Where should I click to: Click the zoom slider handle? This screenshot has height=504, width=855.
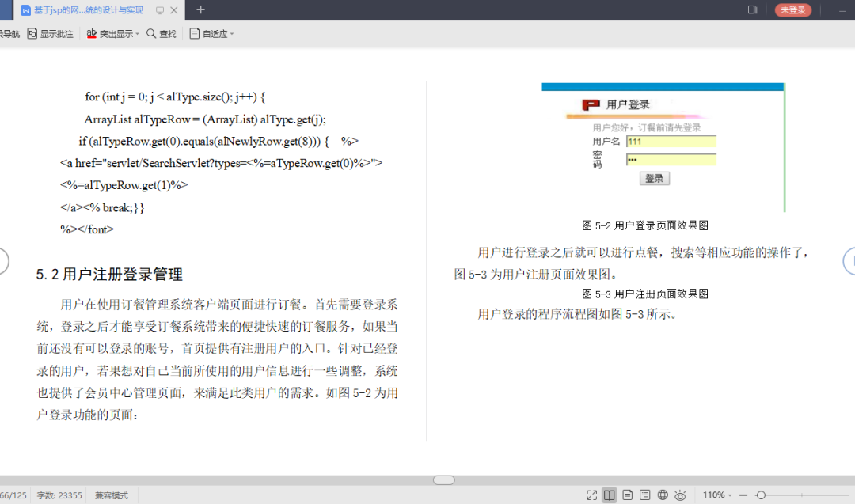pos(762,495)
